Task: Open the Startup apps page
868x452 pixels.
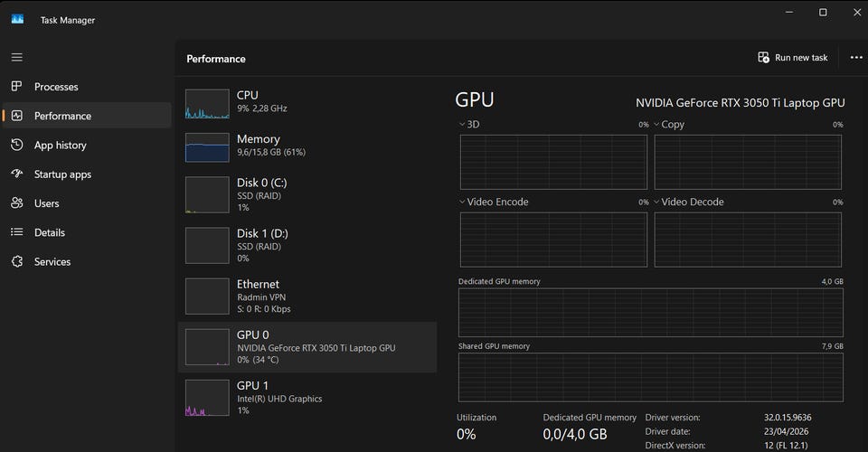Action: tap(87, 174)
